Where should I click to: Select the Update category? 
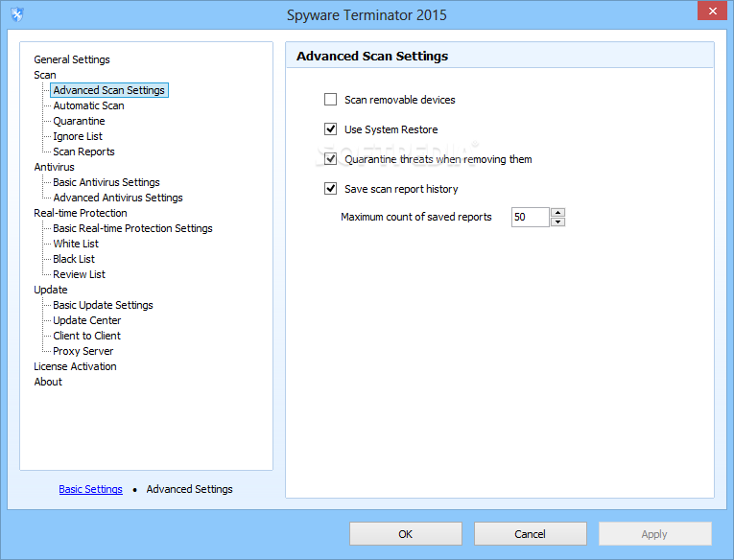coord(51,290)
